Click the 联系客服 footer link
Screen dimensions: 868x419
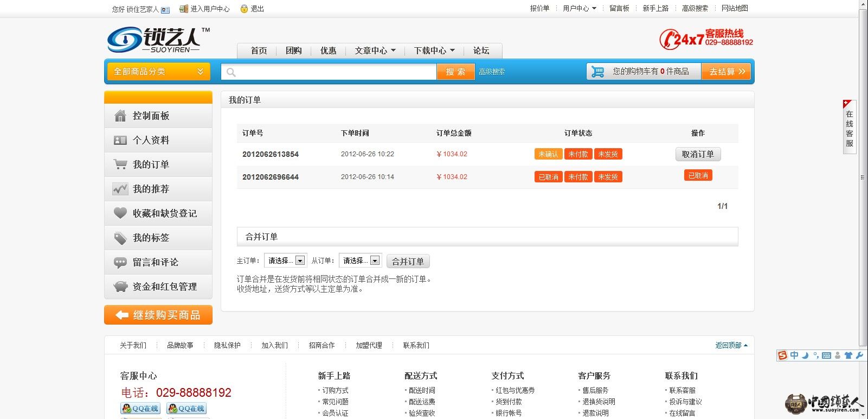point(682,390)
